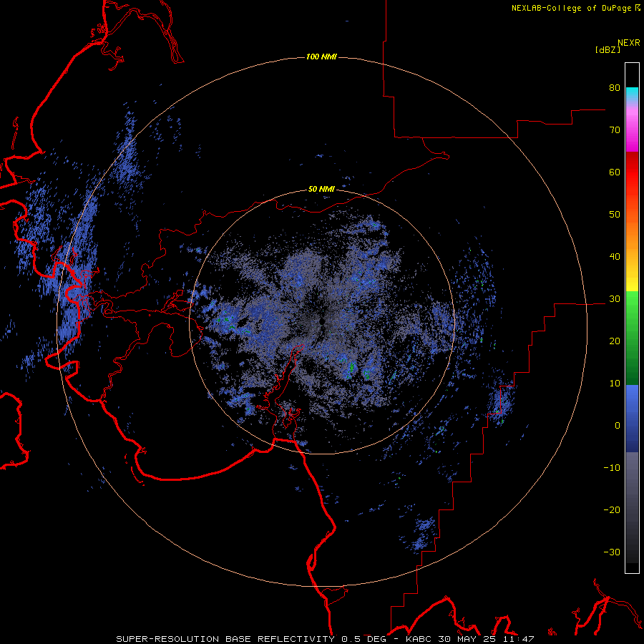This screenshot has height=644, width=644.
Task: Select the 20 dBZ scale value
Action: pyautogui.click(x=615, y=341)
